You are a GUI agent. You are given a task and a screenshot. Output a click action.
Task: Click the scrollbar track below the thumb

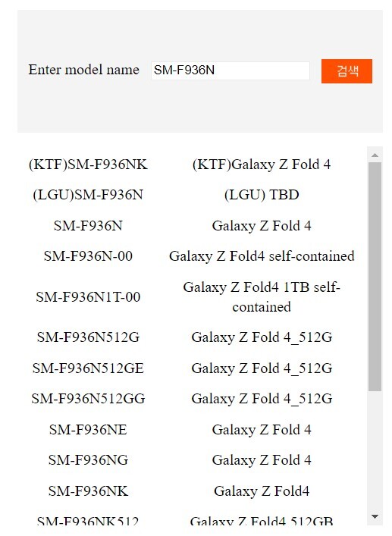375,450
